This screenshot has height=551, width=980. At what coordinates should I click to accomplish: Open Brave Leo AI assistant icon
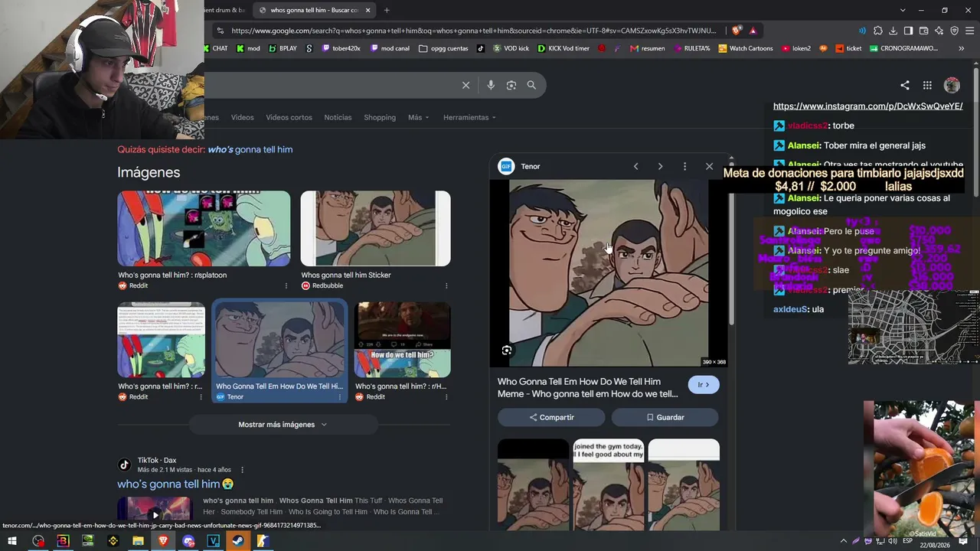coord(939,31)
